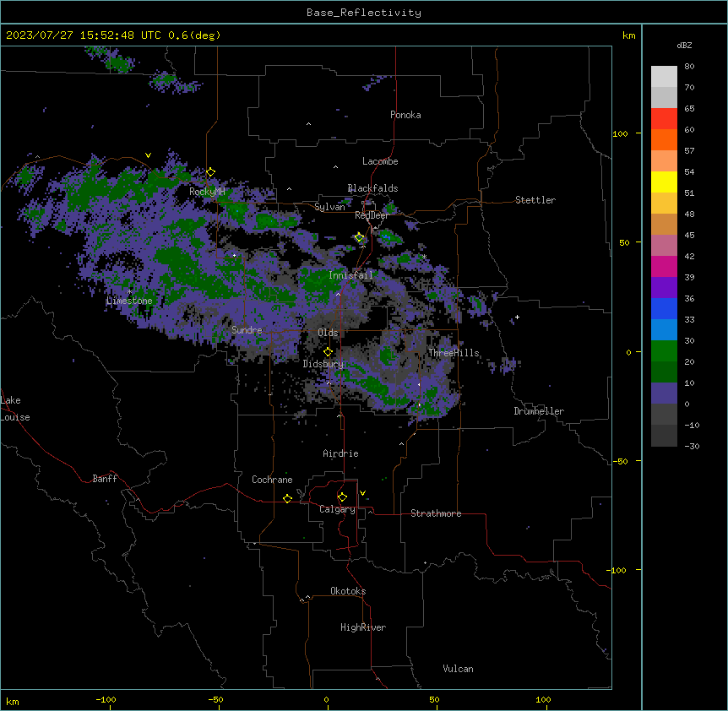The image size is (728, 711).
Task: Click the RockyMH label
Action: pyautogui.click(x=207, y=192)
